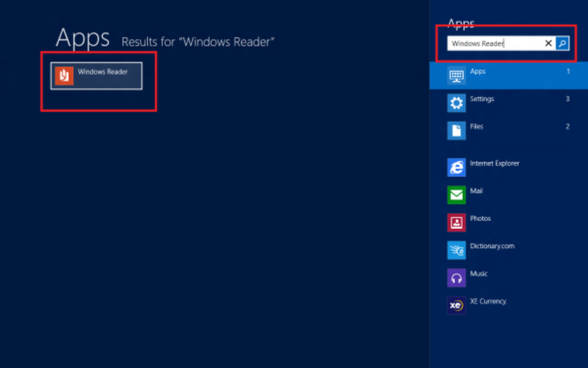Search within Internet Explorer via its icon
Screen dimensions: 588x368
(456, 167)
